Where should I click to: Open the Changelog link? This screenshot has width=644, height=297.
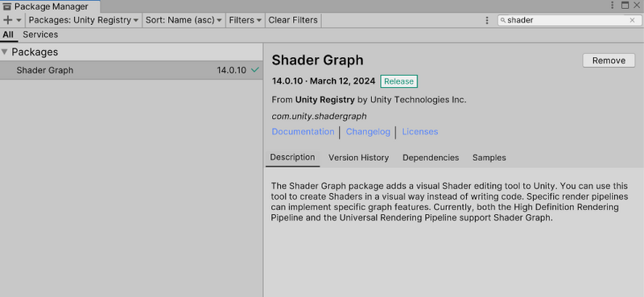[x=368, y=131]
